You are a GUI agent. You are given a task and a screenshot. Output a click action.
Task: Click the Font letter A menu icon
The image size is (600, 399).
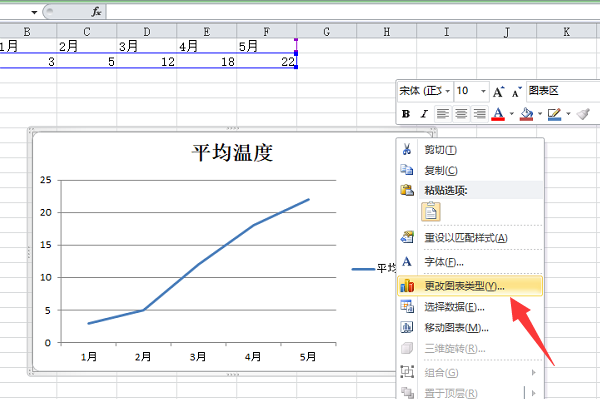[x=406, y=262]
